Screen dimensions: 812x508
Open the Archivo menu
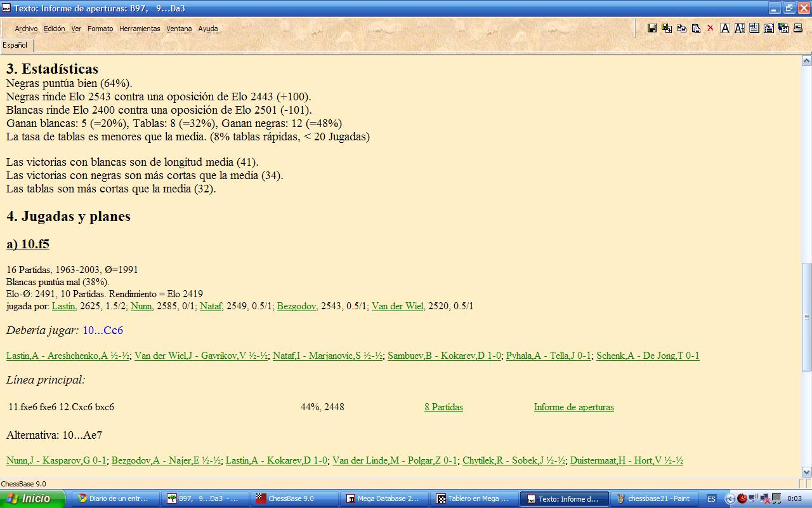point(26,29)
